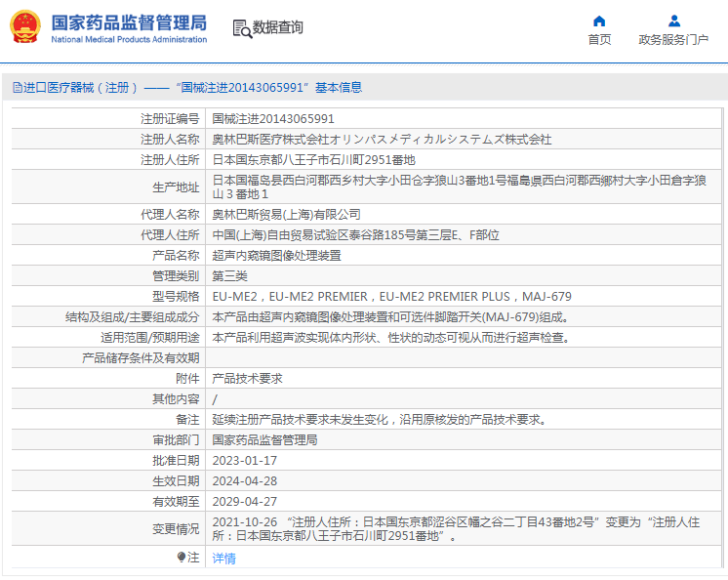The width and height of the screenshot is (728, 580).
Task: Click the 数据查询 search document icon
Action: (242, 28)
